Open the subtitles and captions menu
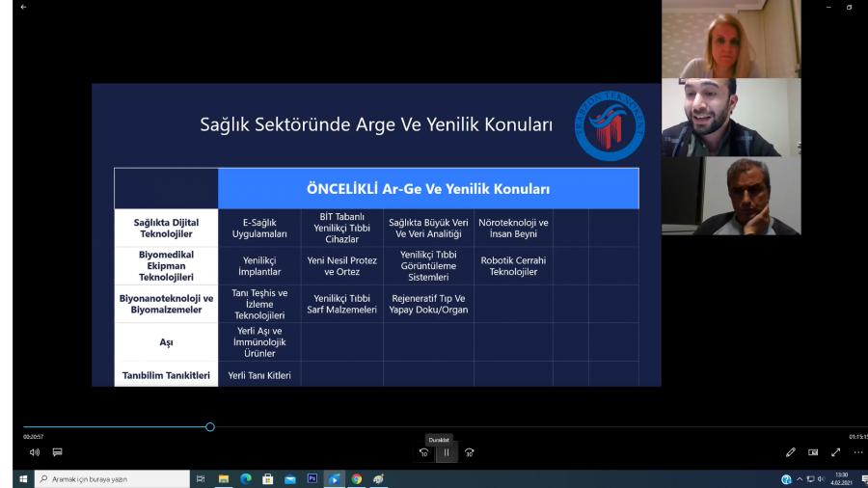Screen dimensions: 868x488 57,451
